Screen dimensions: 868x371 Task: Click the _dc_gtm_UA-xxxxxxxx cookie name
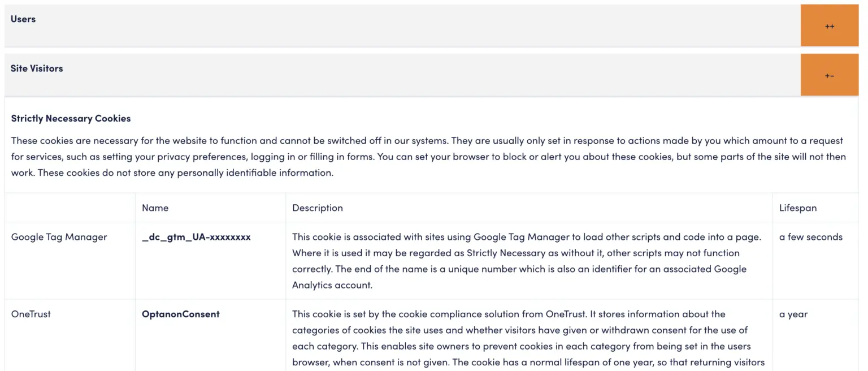tap(196, 237)
